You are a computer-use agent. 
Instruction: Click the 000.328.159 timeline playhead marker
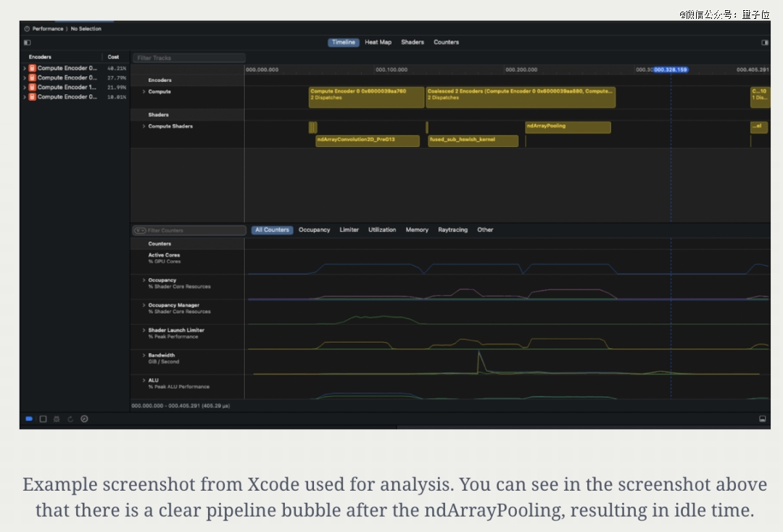[671, 70]
